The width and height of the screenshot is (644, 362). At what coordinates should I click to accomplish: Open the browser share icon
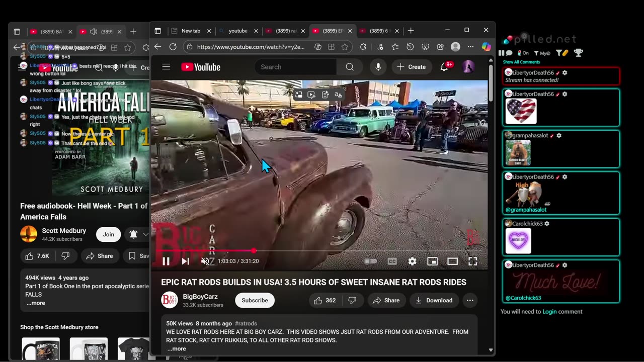pyautogui.click(x=440, y=47)
